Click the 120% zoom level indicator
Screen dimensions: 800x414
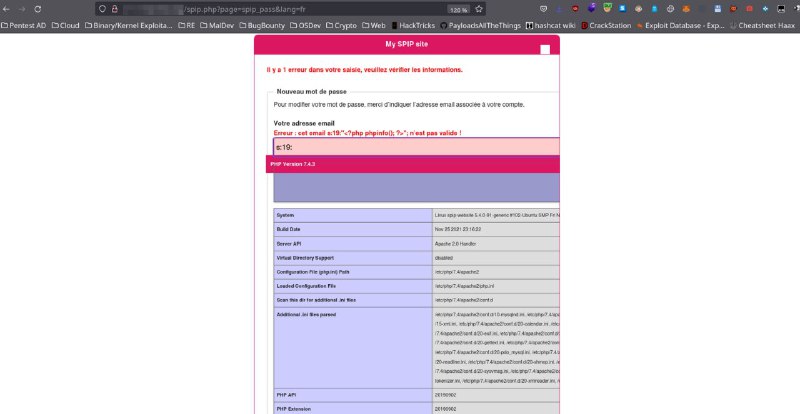pos(458,9)
